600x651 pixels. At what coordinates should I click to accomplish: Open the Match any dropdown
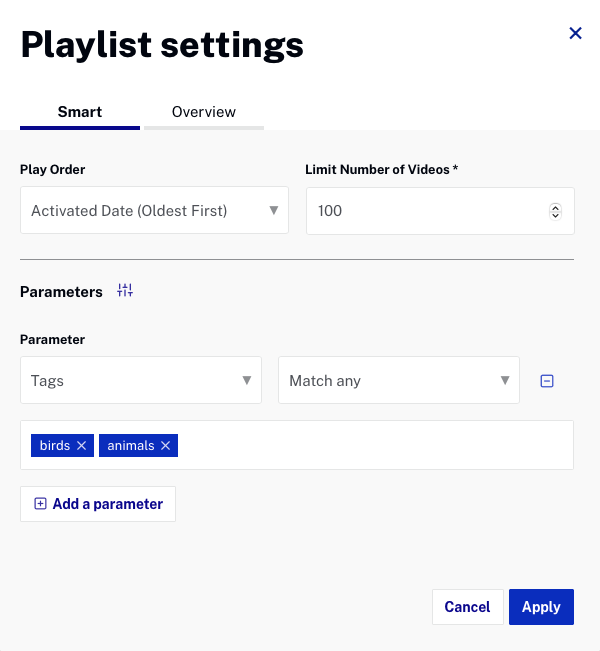coord(399,381)
